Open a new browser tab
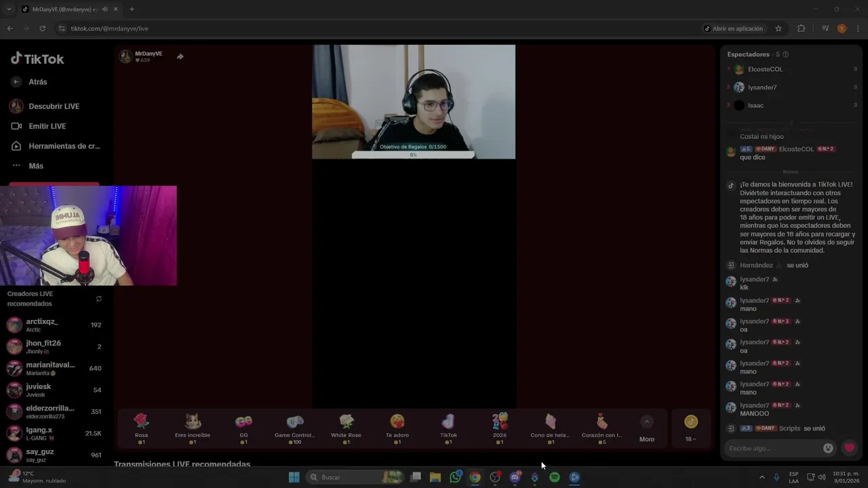This screenshot has width=868, height=488. [132, 9]
